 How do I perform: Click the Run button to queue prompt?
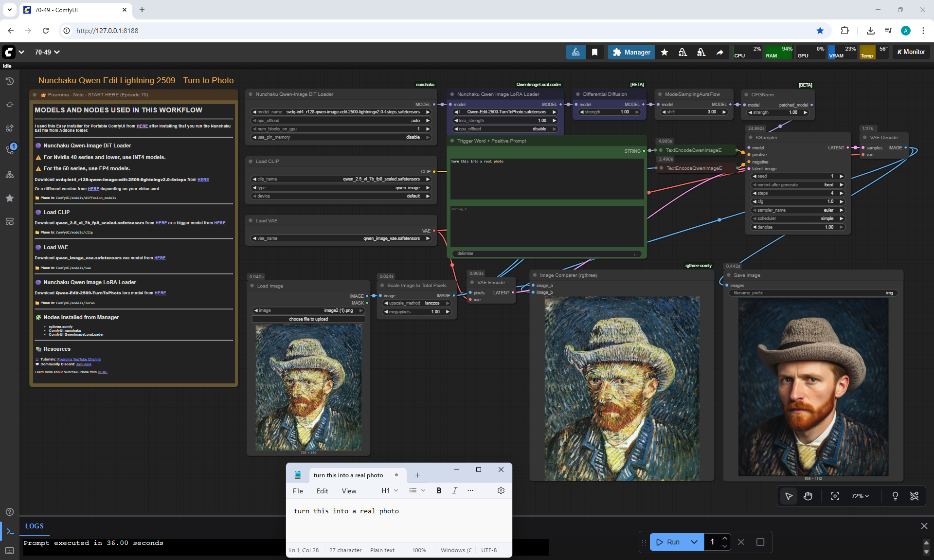[x=668, y=542]
